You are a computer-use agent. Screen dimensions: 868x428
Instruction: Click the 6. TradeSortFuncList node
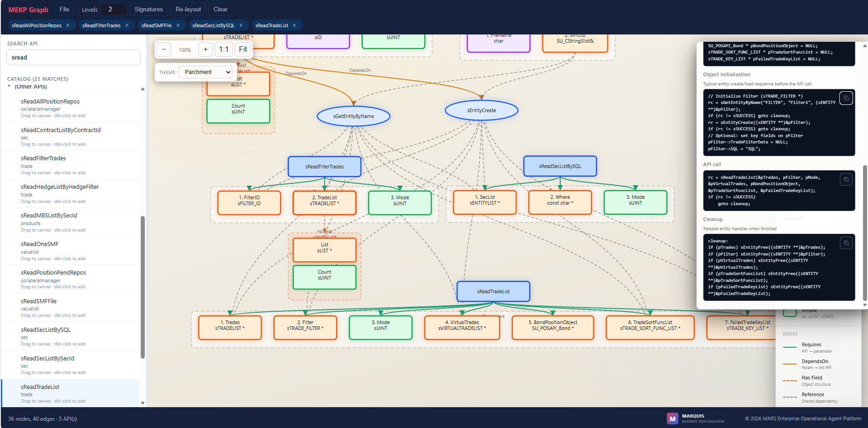pyautogui.click(x=650, y=328)
